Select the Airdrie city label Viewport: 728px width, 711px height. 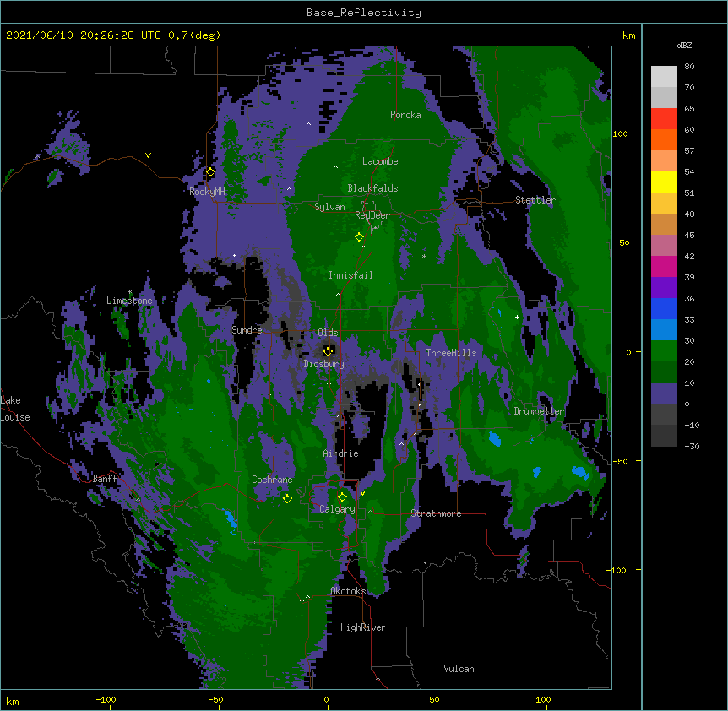(341, 453)
